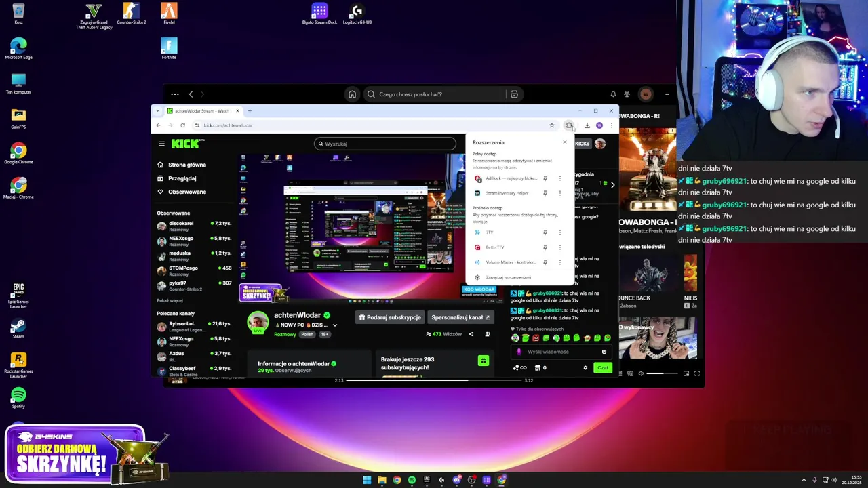Screen dimensions: 868x488
Task: Expand list with Pokaż więcej
Action: point(170,300)
